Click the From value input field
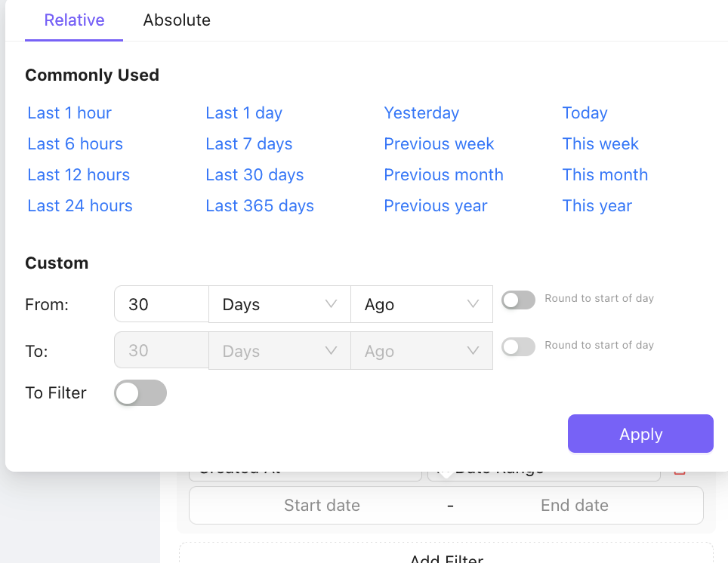The width and height of the screenshot is (728, 563). pyautogui.click(x=162, y=304)
